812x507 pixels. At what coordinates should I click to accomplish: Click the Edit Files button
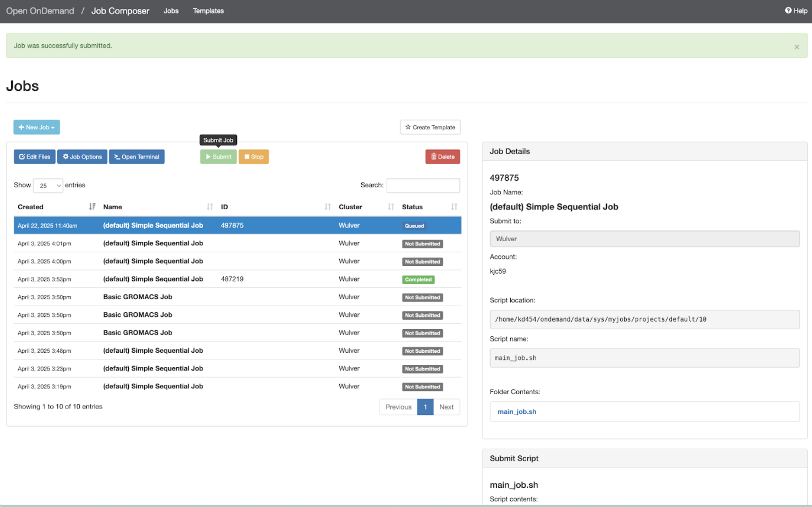[x=35, y=157]
